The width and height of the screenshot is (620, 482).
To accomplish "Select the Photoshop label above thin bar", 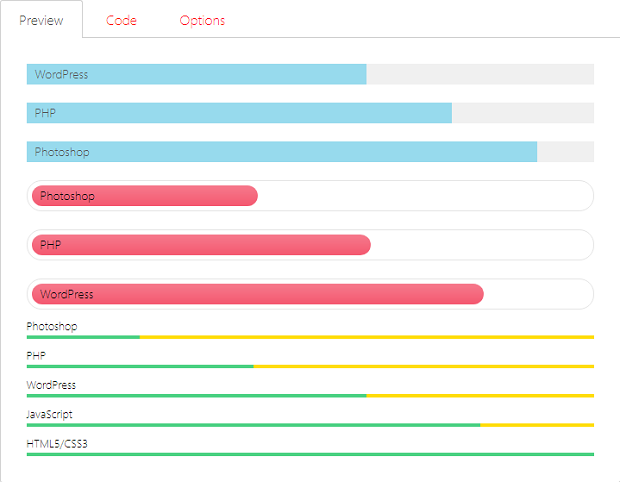I will 52,327.
